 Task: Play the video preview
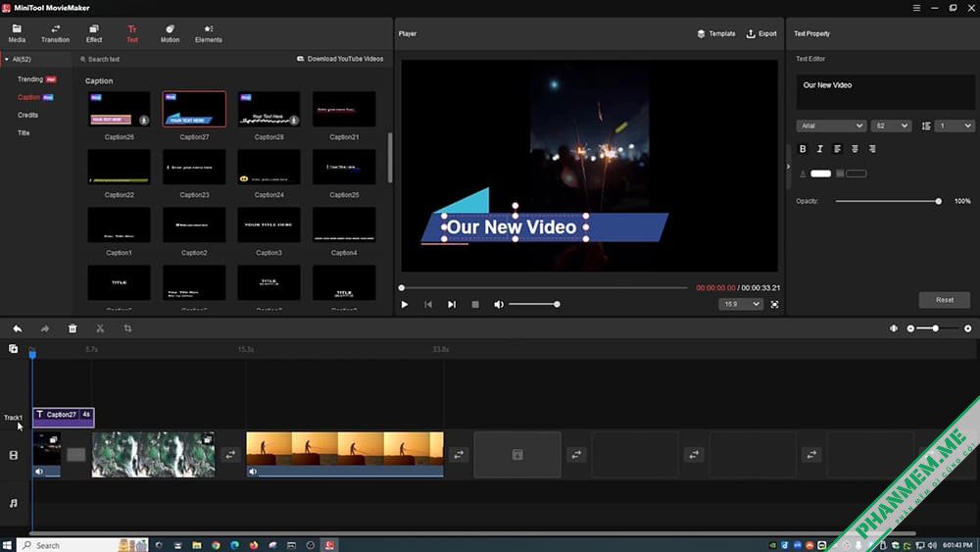[405, 305]
